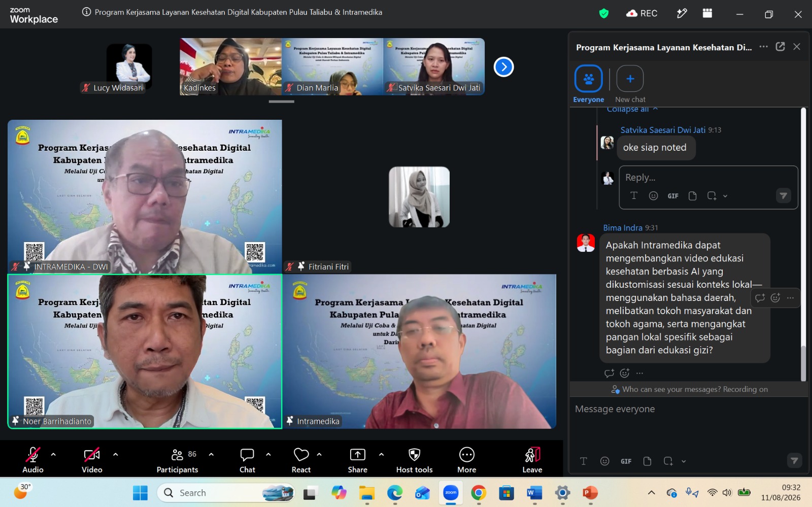This screenshot has height=507, width=812.
Task: Attach a file in Message everyone box
Action: [647, 461]
